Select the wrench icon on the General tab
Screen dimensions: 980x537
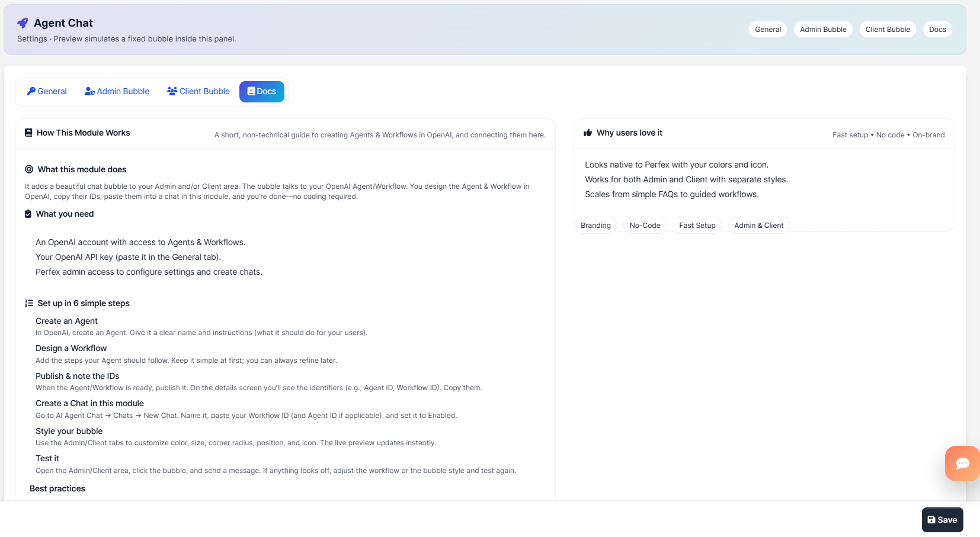32,91
